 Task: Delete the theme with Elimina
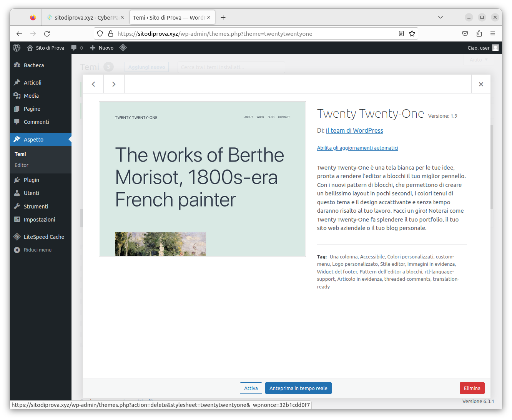[x=472, y=388]
